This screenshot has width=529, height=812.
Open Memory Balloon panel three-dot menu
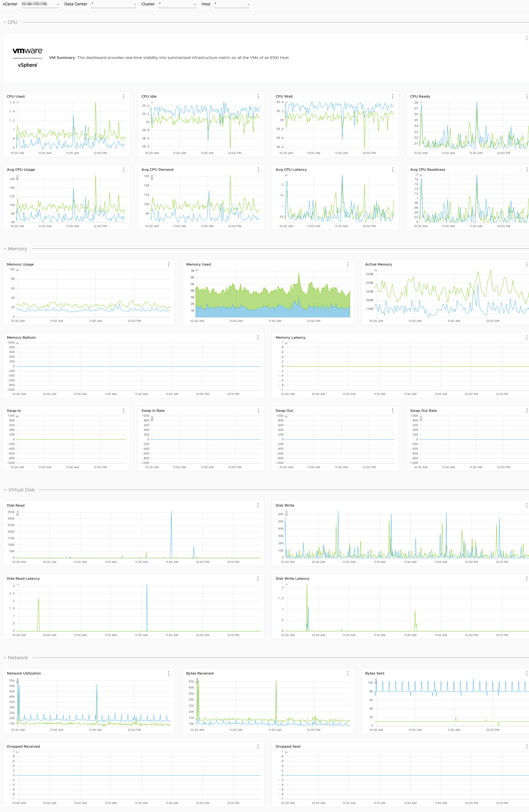point(258,337)
